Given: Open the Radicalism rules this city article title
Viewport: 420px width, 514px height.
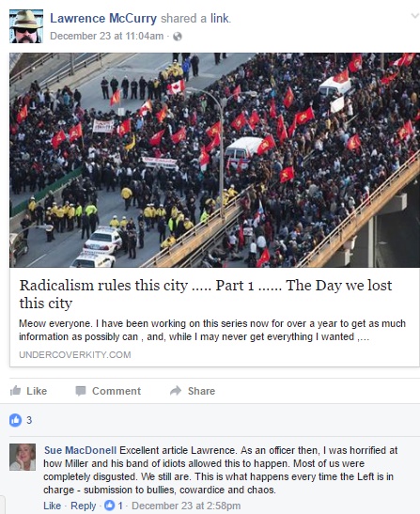Looking at the screenshot, I should tap(206, 294).
